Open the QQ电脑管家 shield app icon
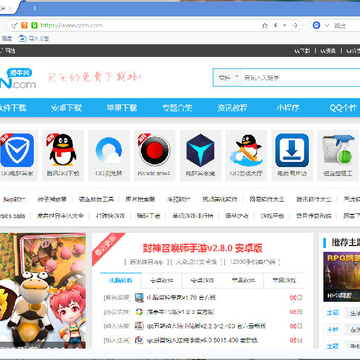 (x=17, y=150)
